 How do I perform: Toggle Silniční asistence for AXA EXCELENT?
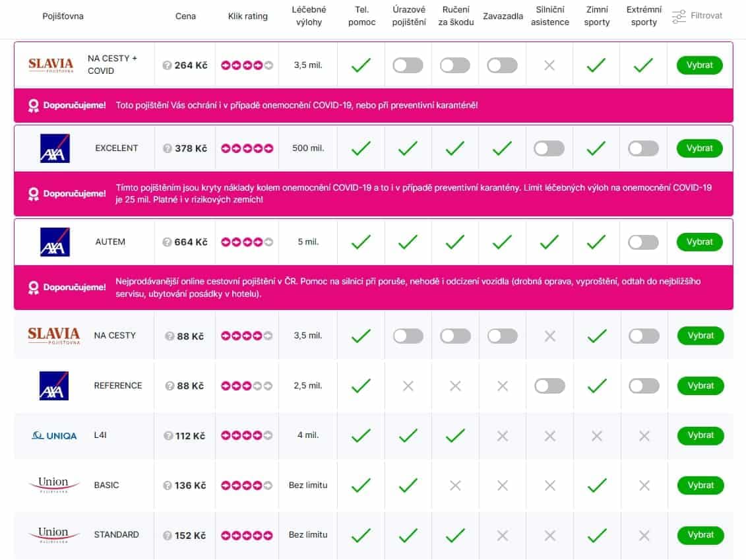point(549,148)
